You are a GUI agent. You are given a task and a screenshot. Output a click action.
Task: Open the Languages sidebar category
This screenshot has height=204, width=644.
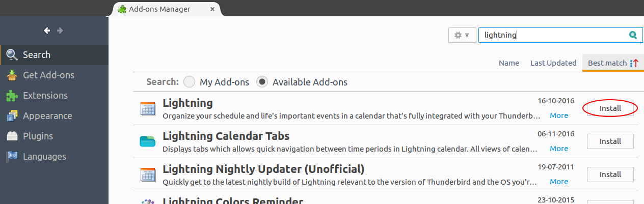click(x=44, y=157)
